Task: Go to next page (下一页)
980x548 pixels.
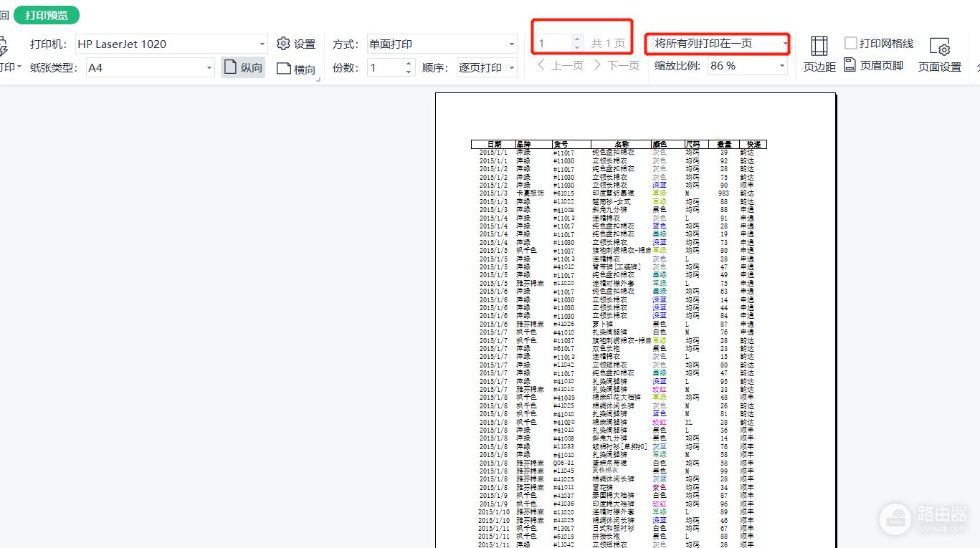Action: [x=616, y=66]
